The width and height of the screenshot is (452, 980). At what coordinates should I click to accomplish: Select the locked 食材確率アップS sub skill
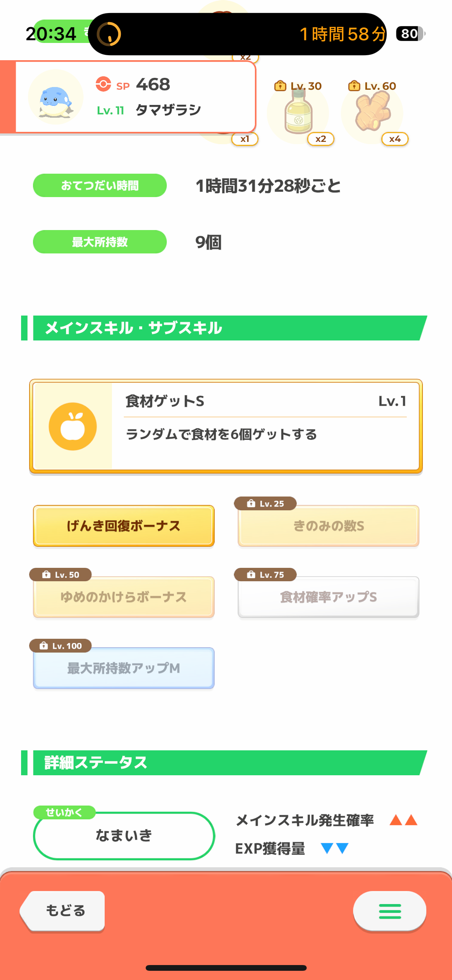click(329, 597)
